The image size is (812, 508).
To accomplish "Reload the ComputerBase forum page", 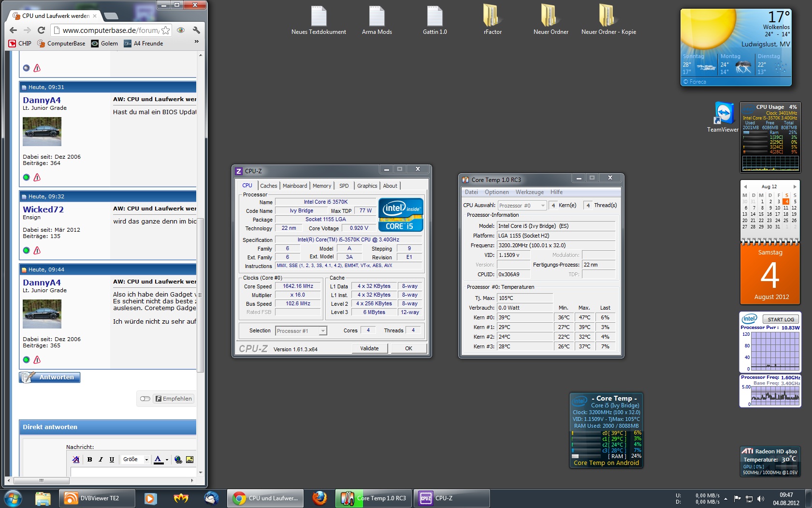I will pyautogui.click(x=42, y=30).
